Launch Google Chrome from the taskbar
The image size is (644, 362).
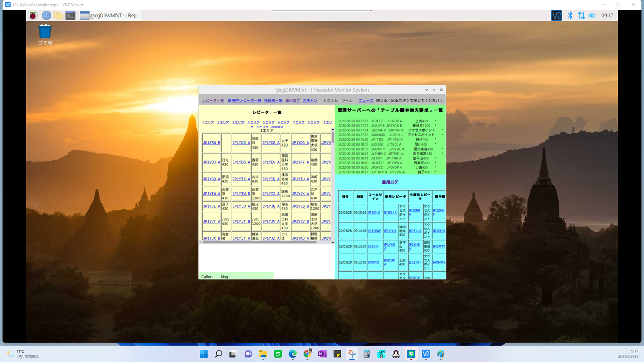[307, 354]
